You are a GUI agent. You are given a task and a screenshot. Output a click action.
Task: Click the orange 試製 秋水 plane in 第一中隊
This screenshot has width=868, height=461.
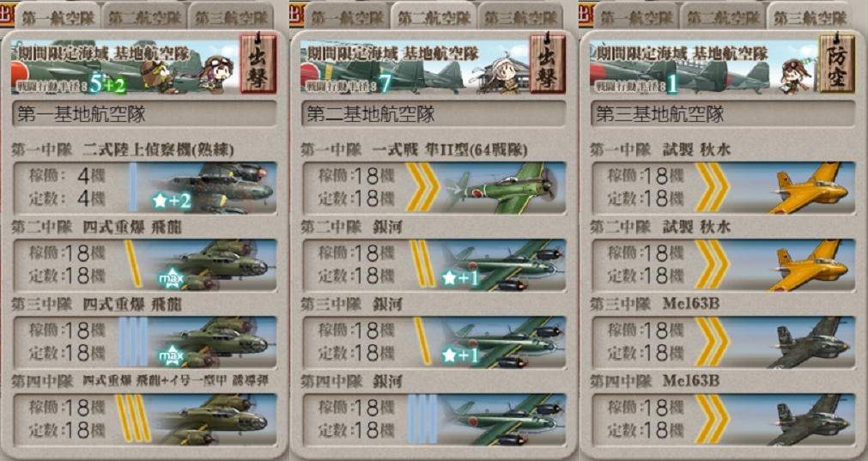(x=810, y=188)
